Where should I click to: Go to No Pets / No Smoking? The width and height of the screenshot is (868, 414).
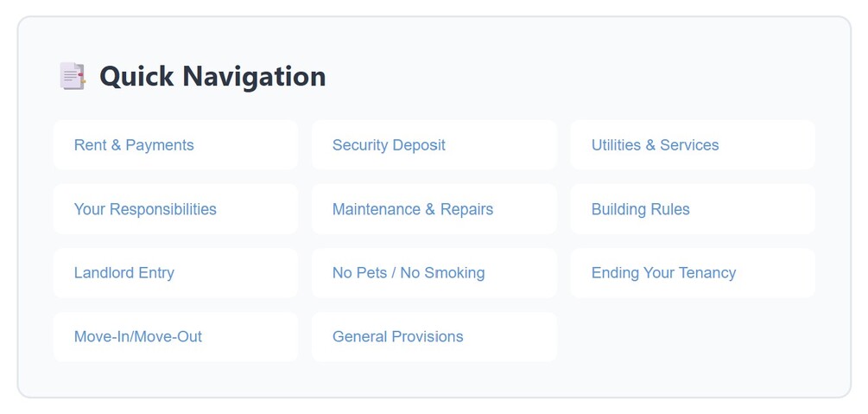click(x=409, y=273)
